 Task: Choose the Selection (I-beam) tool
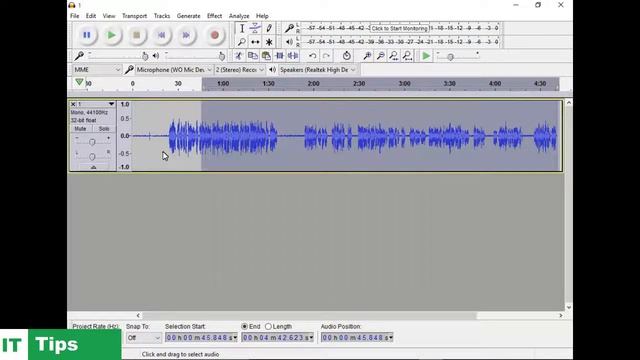coord(242,28)
